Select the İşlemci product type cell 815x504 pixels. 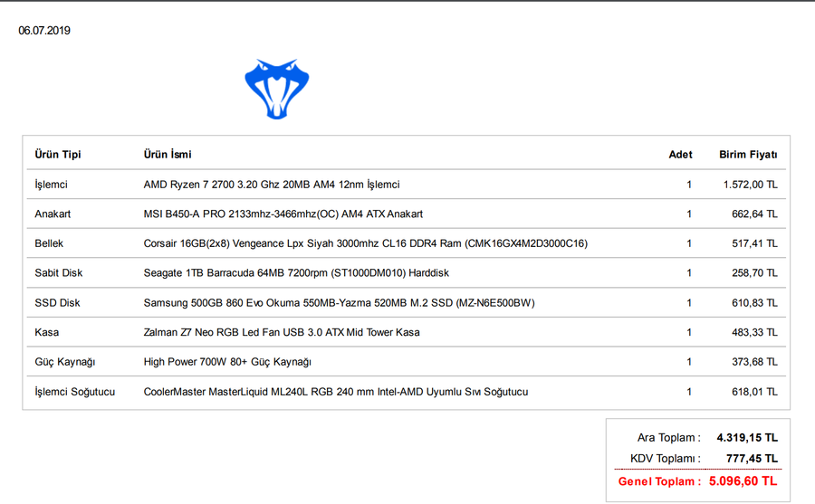(51, 185)
